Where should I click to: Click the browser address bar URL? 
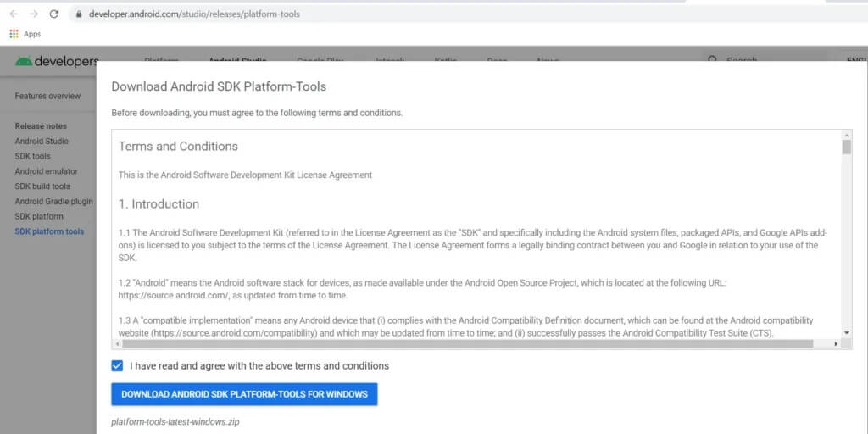pos(194,14)
